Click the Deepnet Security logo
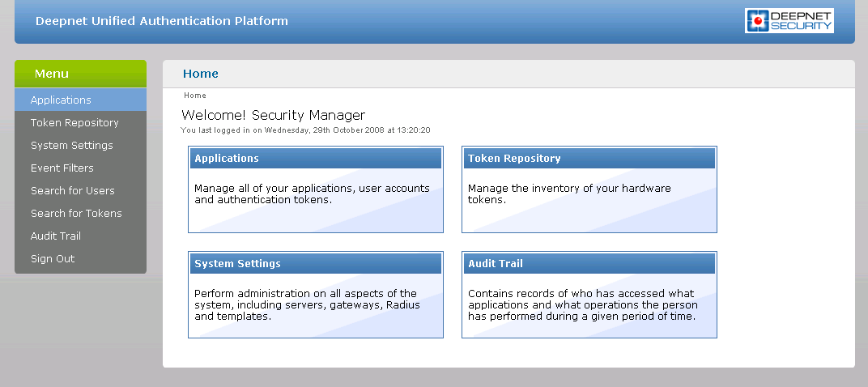Viewport: 868px width, 387px height. pos(789,21)
